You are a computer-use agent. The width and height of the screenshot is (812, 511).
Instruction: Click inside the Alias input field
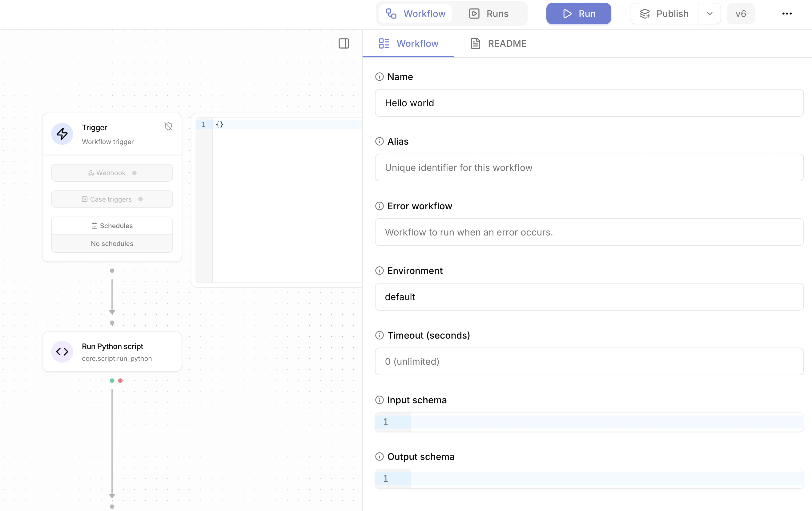click(589, 168)
